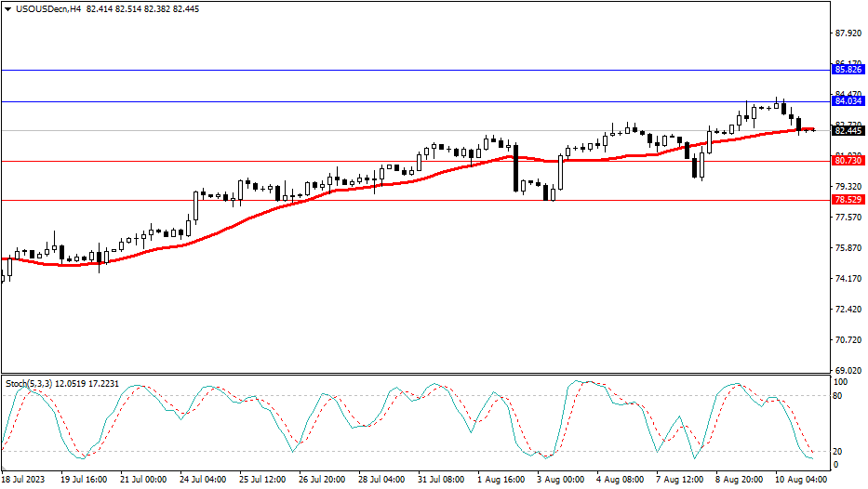Select the red 78.529 price label
The image size is (868, 489).
tap(847, 200)
